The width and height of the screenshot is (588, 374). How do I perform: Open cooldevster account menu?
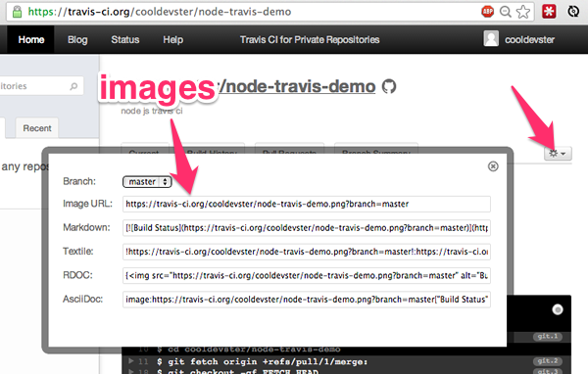coord(529,40)
